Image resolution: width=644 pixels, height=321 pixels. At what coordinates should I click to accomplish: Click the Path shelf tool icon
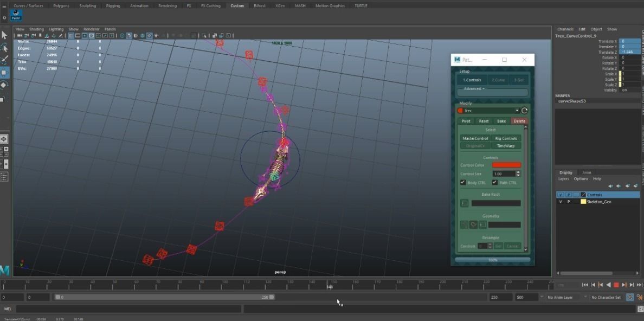pyautogui.click(x=16, y=15)
